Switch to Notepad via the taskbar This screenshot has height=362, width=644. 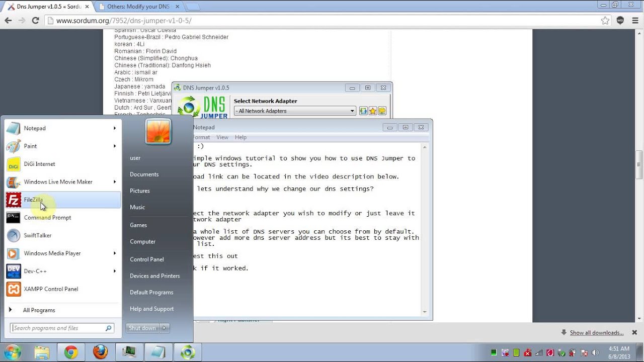coord(158,352)
